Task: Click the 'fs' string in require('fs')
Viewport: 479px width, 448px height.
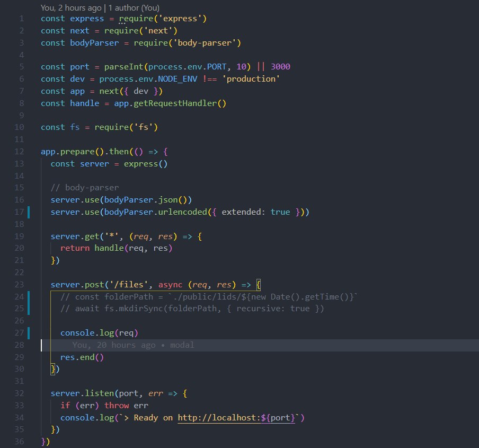Action: click(143, 127)
